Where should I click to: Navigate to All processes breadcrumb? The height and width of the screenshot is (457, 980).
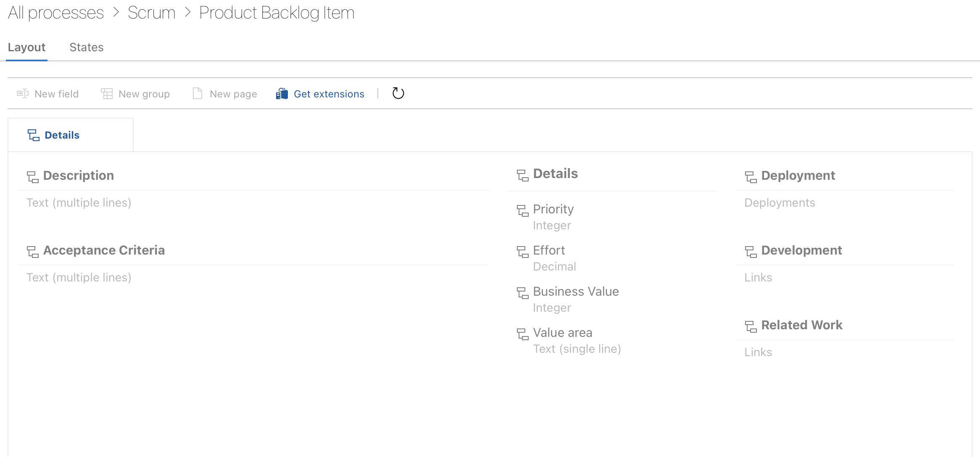coord(55,13)
